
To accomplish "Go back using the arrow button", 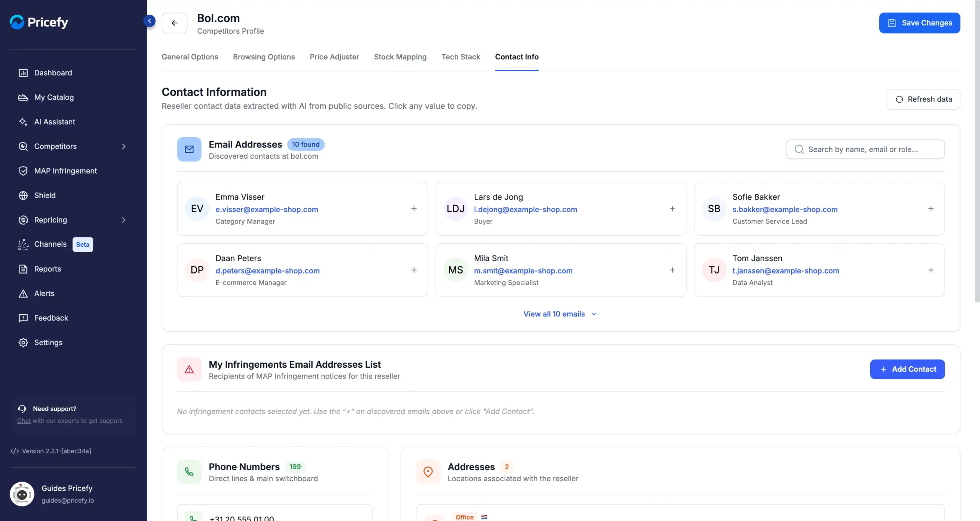I will [175, 23].
